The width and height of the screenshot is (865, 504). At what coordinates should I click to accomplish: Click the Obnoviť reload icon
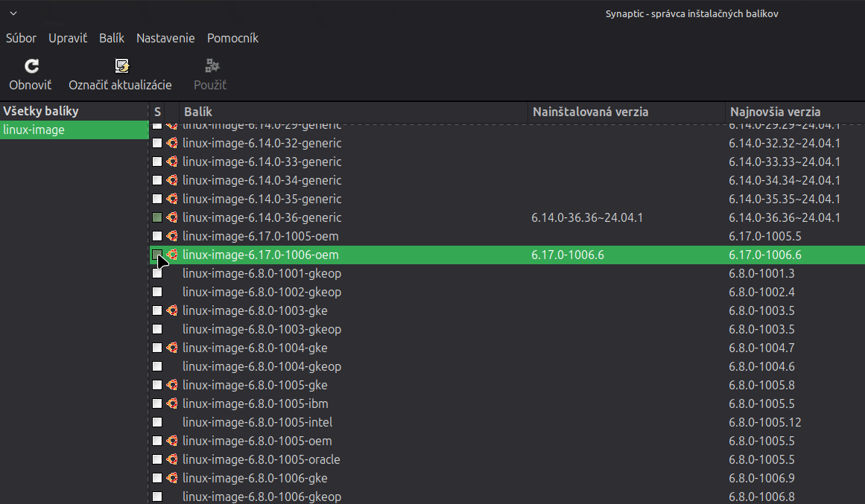pos(31,66)
